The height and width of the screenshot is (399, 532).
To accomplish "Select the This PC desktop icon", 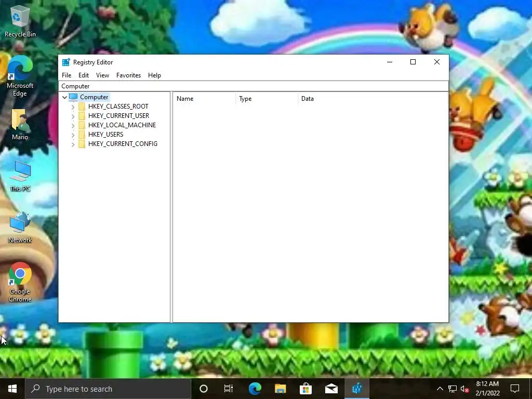I will pyautogui.click(x=20, y=176).
